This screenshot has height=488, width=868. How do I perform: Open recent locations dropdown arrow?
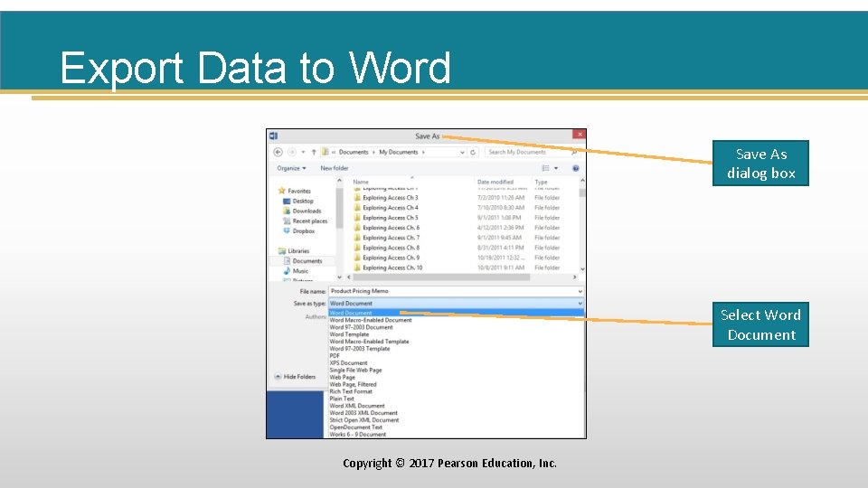(x=303, y=152)
